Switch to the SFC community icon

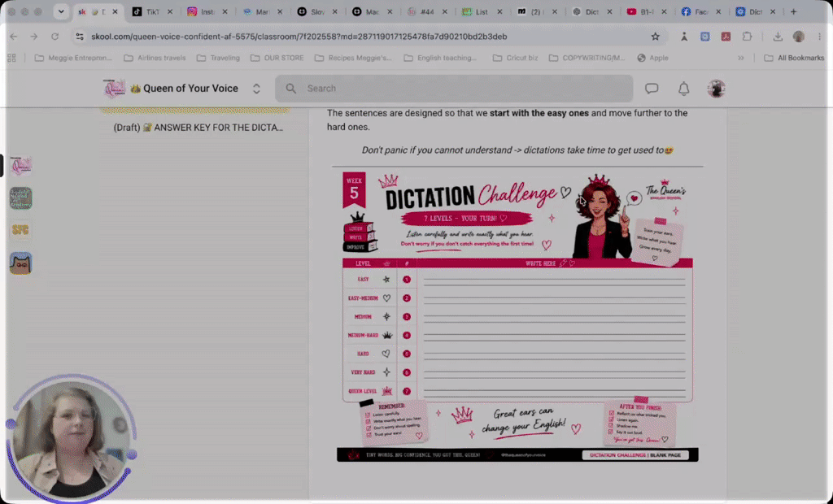(20, 230)
